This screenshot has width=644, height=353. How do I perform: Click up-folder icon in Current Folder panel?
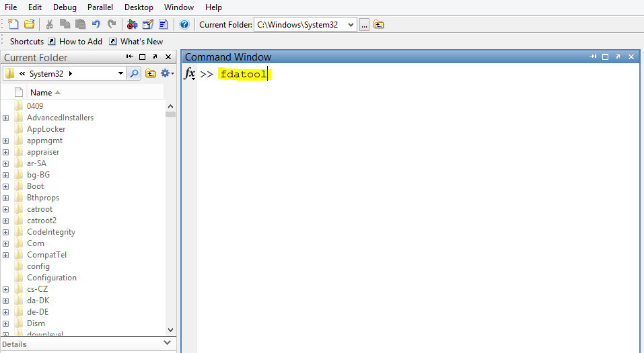click(151, 73)
